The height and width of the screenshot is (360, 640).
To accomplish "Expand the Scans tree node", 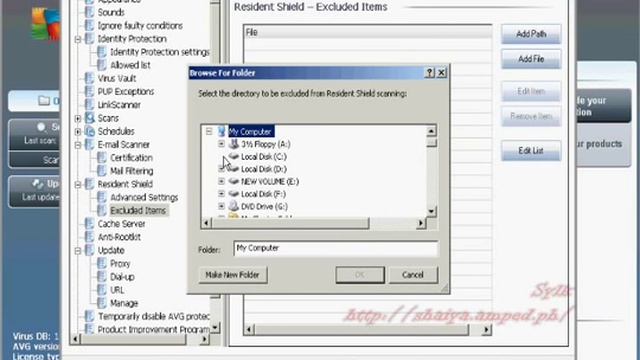I will point(78,118).
